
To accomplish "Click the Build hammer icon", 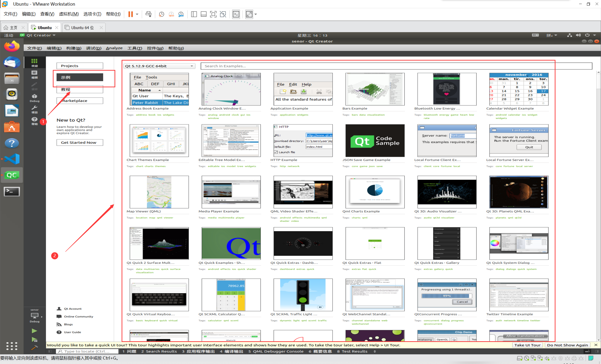I will pos(34,348).
